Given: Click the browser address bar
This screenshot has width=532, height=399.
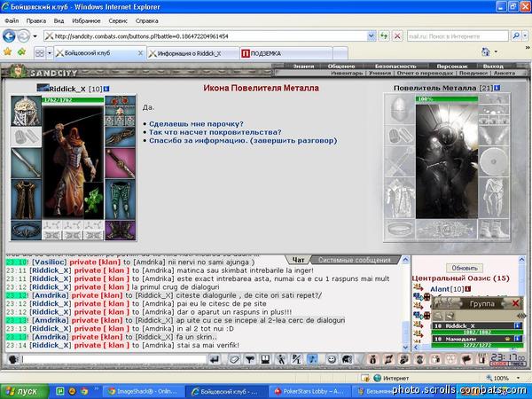Looking at the screenshot, I should point(206,36).
